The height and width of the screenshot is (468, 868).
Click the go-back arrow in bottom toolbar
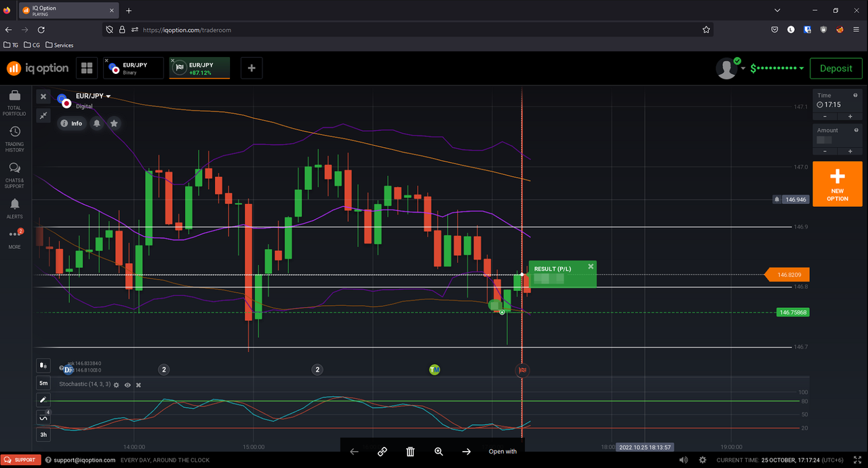(x=354, y=452)
